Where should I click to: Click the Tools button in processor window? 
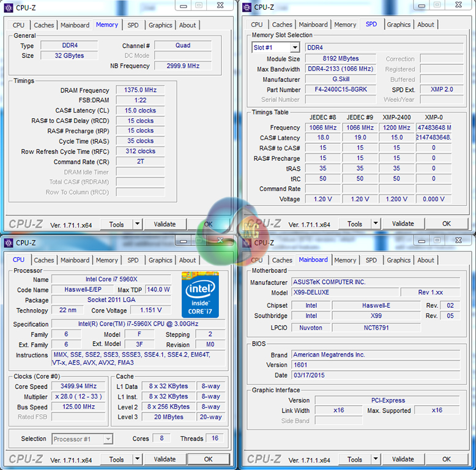[x=116, y=459]
